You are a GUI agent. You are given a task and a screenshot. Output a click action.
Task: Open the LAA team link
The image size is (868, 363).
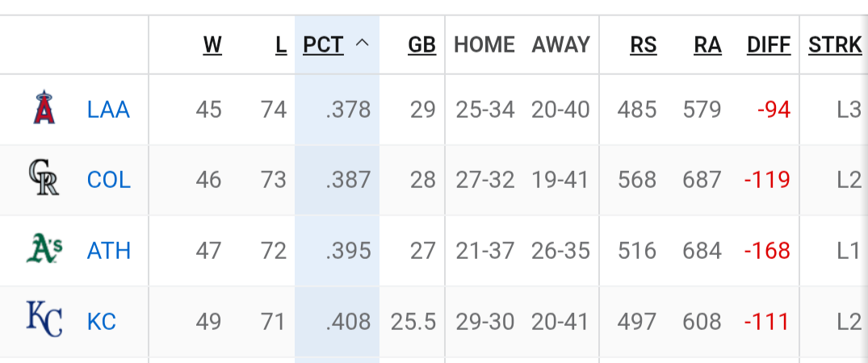(108, 110)
